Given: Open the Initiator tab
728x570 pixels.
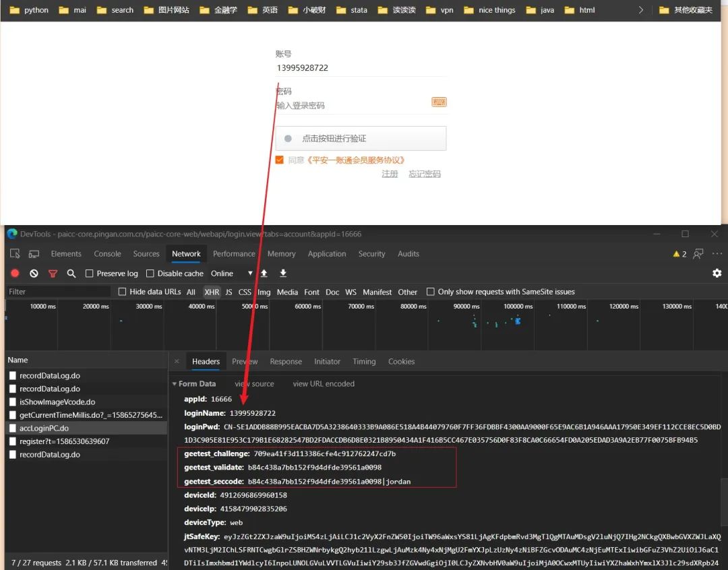Looking at the screenshot, I should [327, 361].
